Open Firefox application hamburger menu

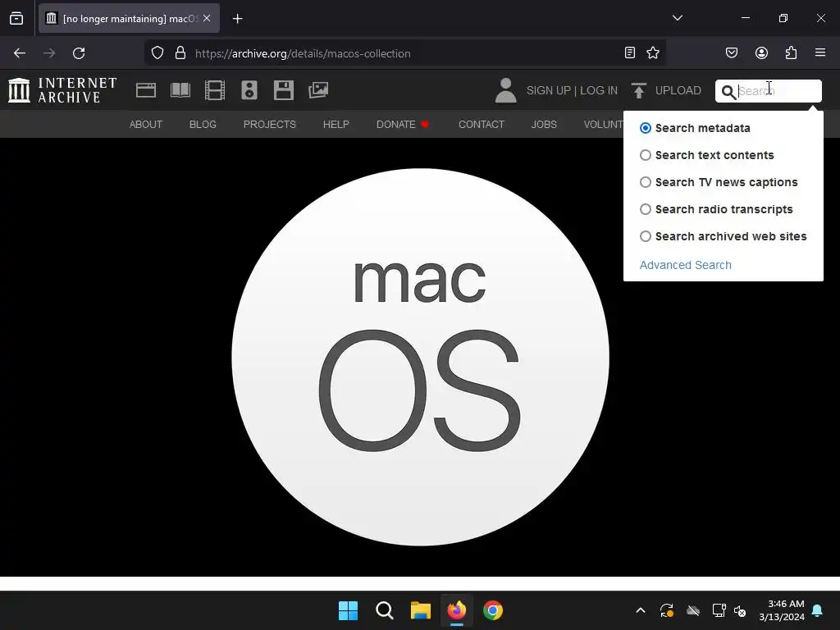click(x=820, y=52)
